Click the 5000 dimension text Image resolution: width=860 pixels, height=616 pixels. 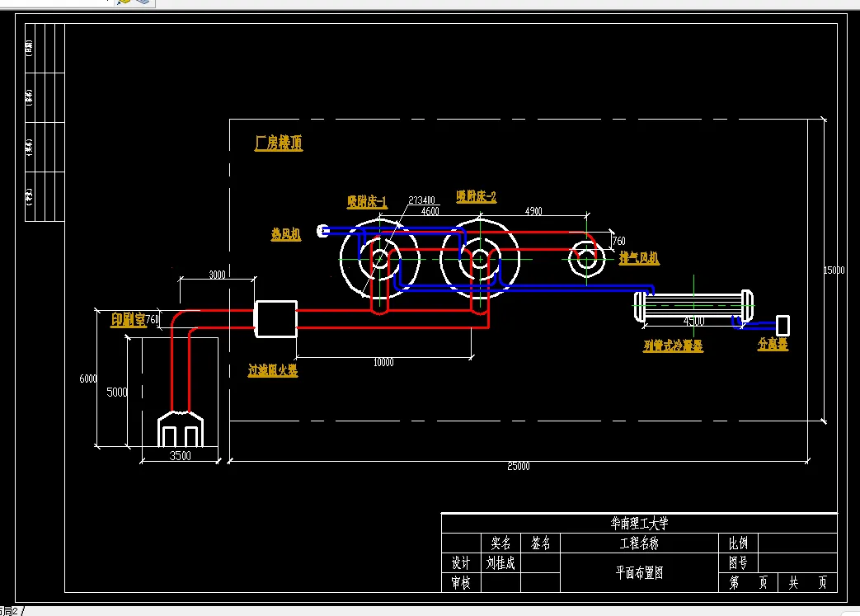coord(116,393)
